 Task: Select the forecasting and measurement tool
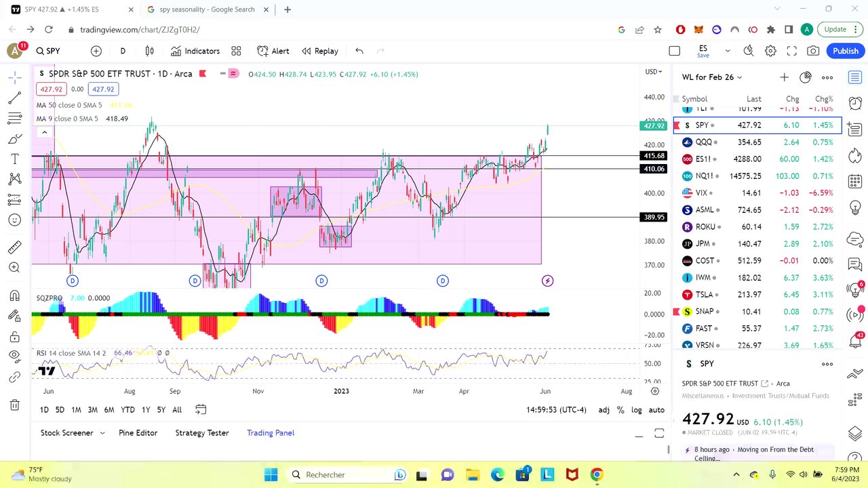(14, 200)
